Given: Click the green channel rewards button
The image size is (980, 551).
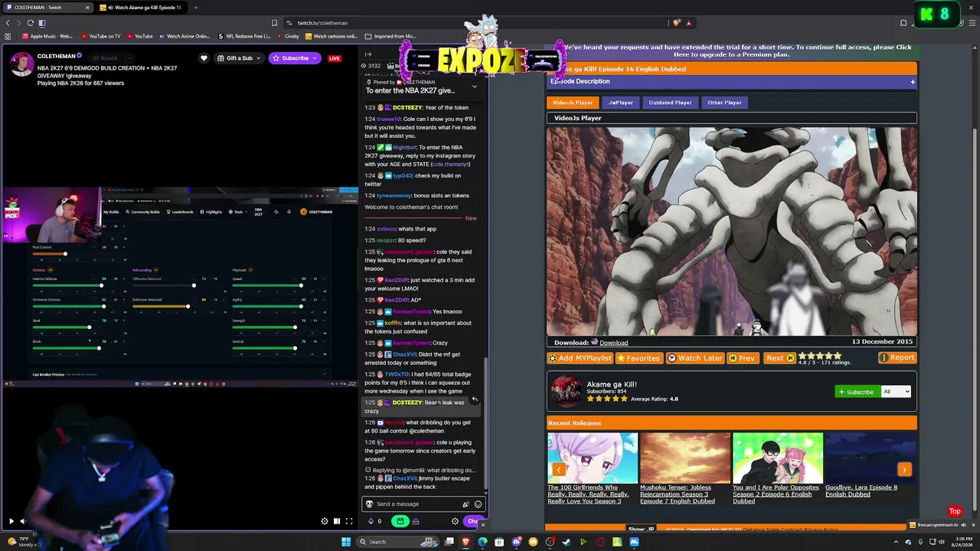Looking at the screenshot, I should [x=400, y=521].
